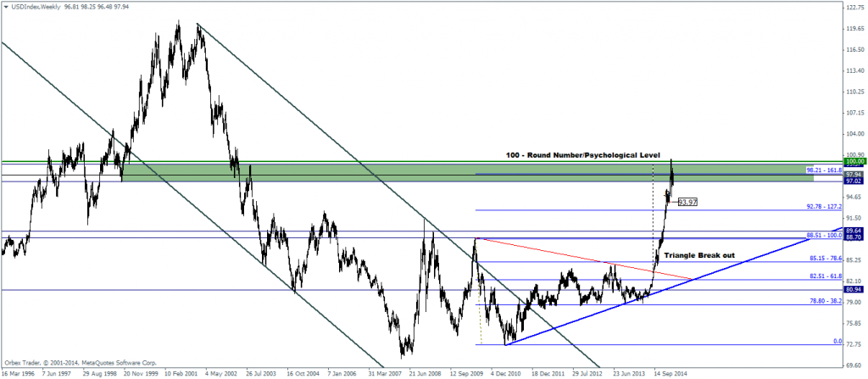Select the 88.70 price level tag

854,237
